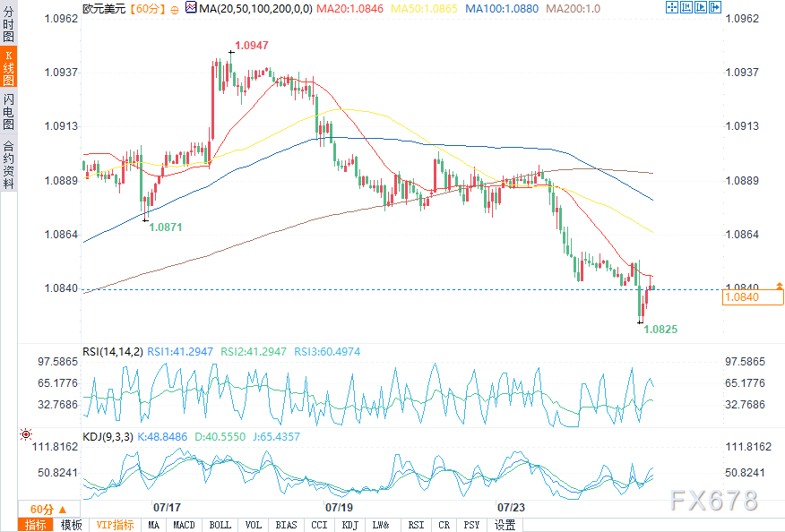This screenshot has height=532, width=785.
Task: Select the K线图 side tab
Action: 8,67
